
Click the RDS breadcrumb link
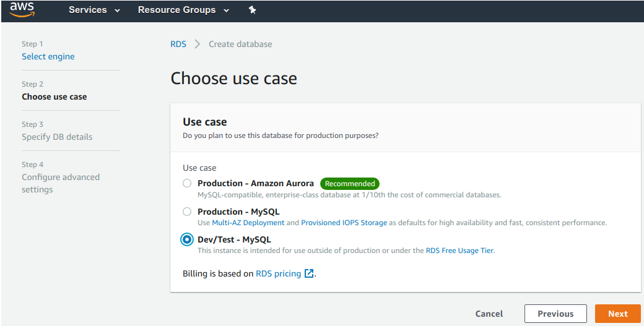pyautogui.click(x=178, y=44)
